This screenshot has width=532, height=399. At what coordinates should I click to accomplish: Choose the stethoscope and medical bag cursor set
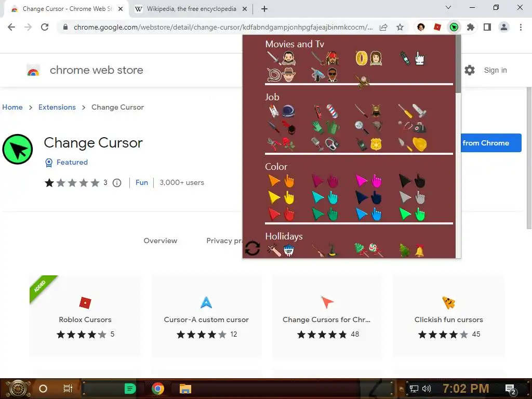412,128
